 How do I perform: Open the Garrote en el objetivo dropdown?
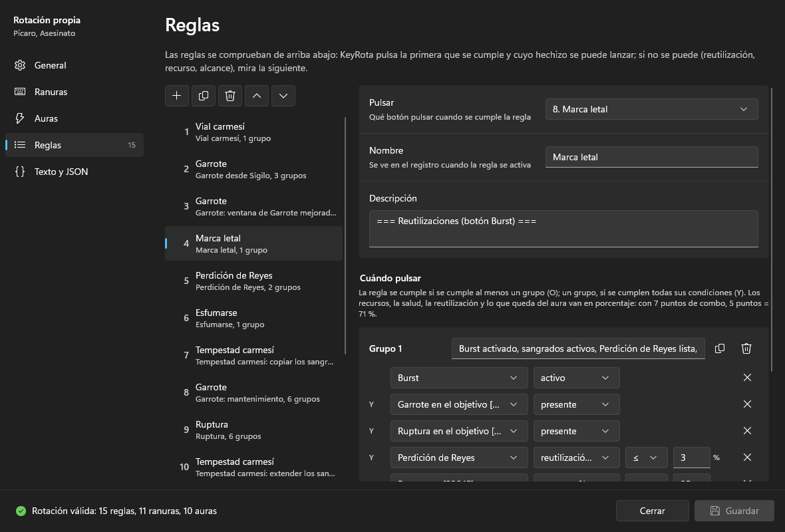pos(459,404)
